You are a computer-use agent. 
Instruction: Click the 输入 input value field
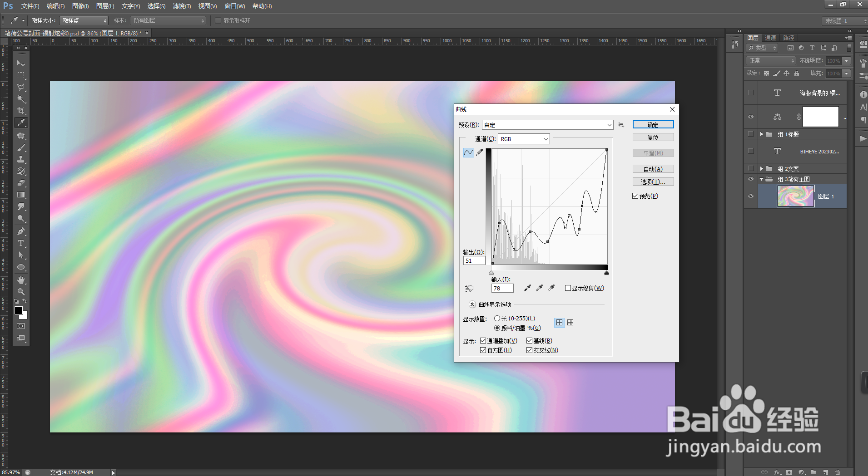coord(502,289)
